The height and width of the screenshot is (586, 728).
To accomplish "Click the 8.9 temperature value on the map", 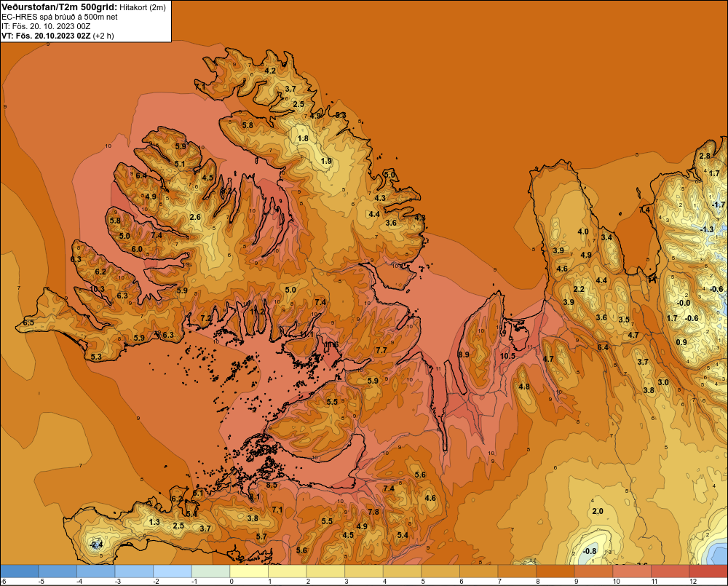I will [463, 355].
